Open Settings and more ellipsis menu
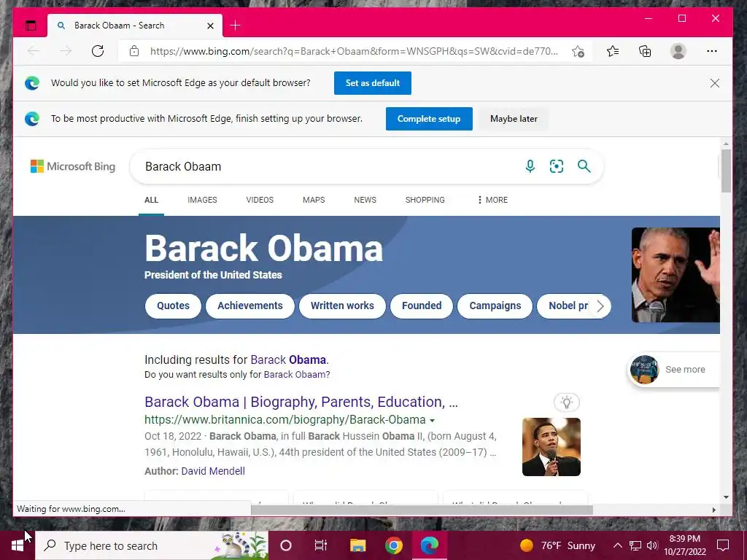 point(712,51)
